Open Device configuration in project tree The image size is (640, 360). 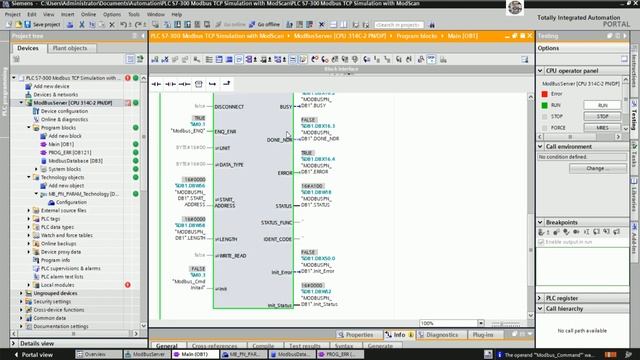pyautogui.click(x=64, y=111)
